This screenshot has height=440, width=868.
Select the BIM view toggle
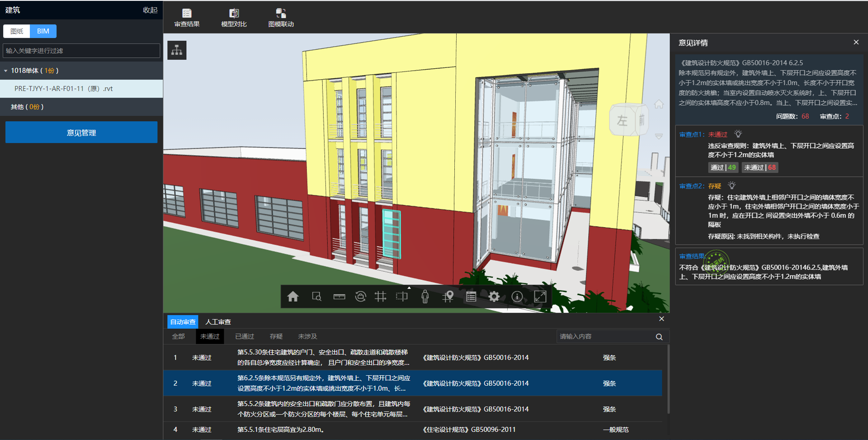click(43, 31)
